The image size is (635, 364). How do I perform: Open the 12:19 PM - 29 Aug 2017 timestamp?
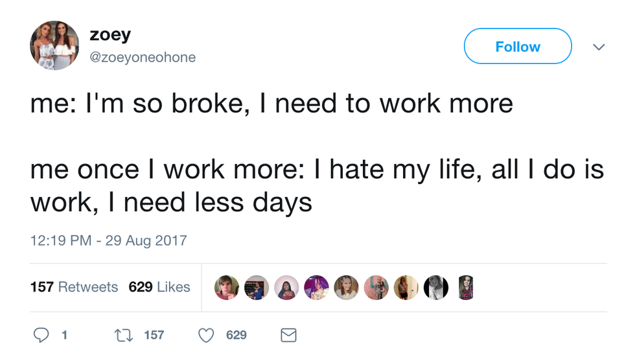(108, 241)
